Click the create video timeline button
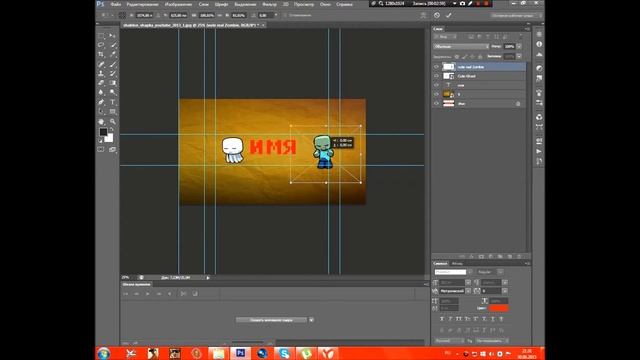The image size is (640, 360). point(271,320)
